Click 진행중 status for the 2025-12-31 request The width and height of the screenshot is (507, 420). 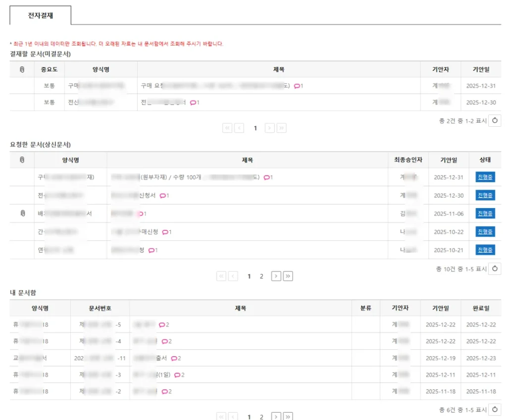(485, 177)
